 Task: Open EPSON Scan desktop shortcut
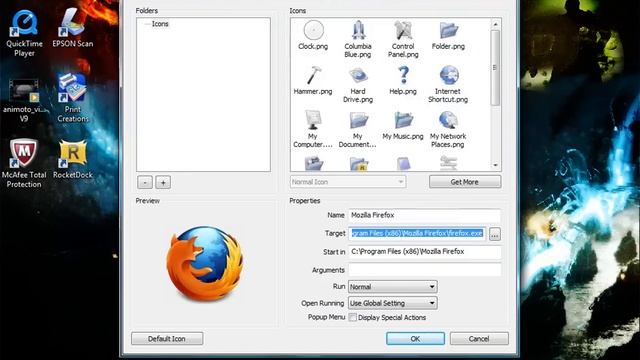(x=73, y=29)
